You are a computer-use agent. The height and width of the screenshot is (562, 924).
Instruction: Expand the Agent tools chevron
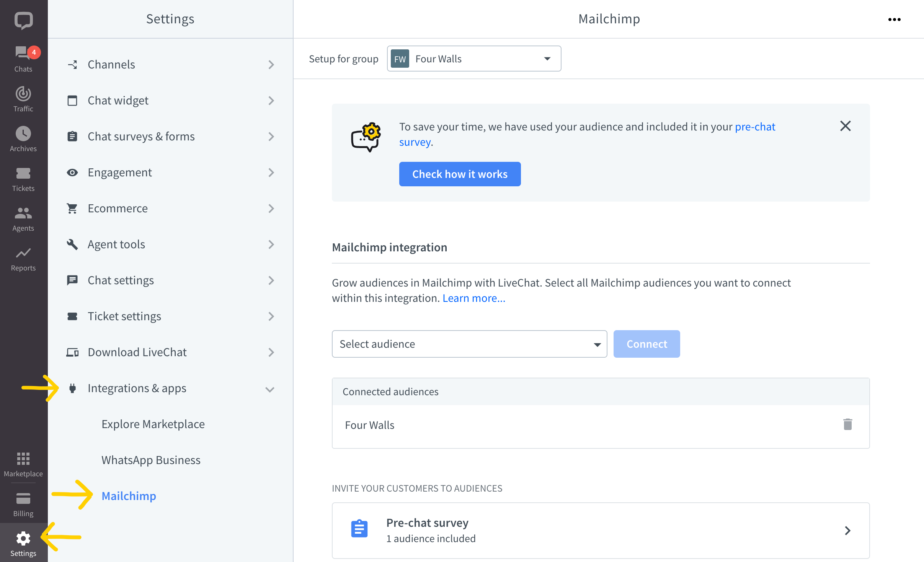[271, 244]
